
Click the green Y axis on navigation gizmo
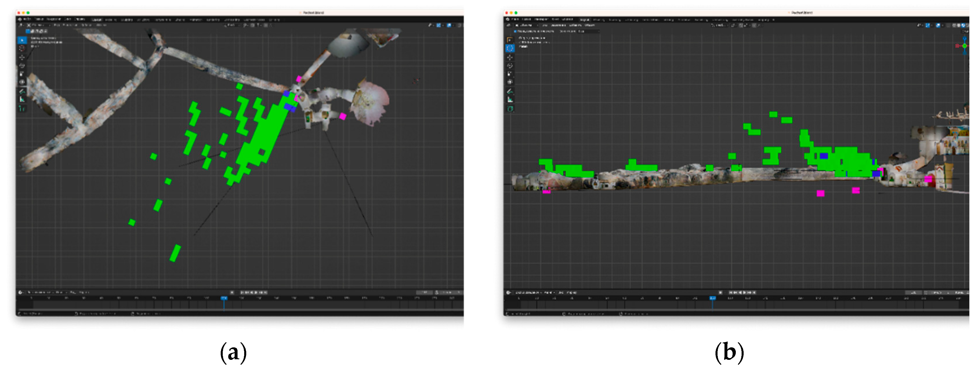click(964, 45)
